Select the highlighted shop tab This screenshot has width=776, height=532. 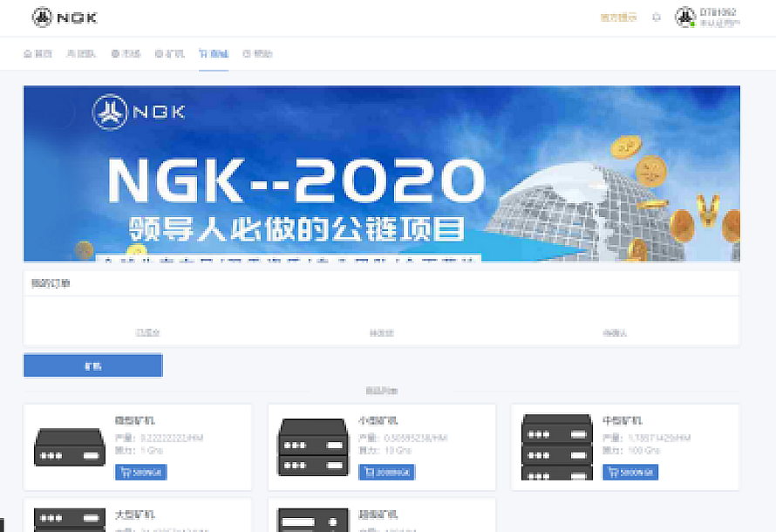214,53
